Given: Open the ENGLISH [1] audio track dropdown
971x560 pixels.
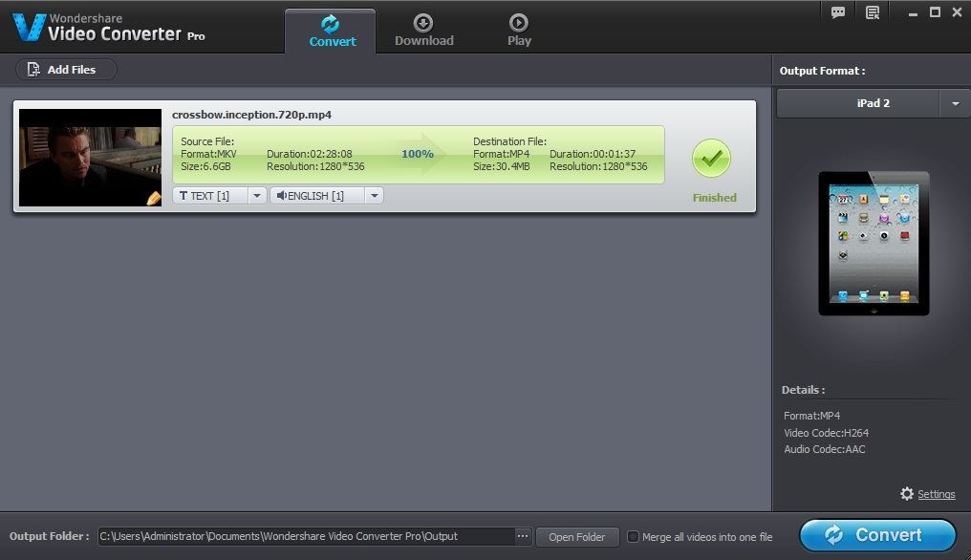Looking at the screenshot, I should 374,195.
